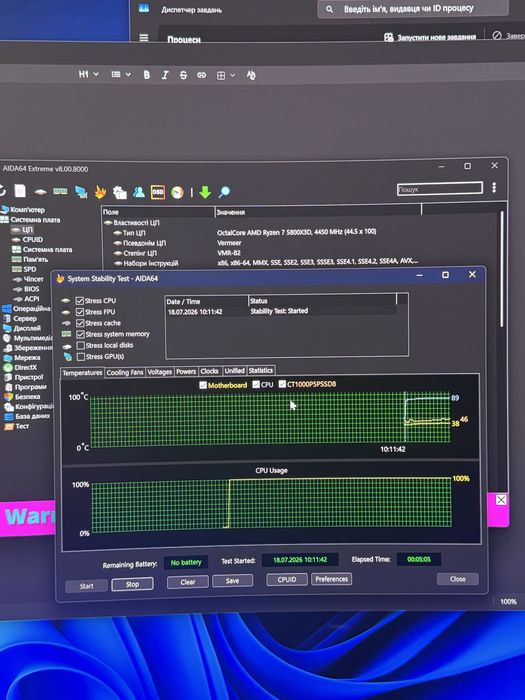Open Preferences in stability test
This screenshot has height=700, width=525.
point(331,579)
